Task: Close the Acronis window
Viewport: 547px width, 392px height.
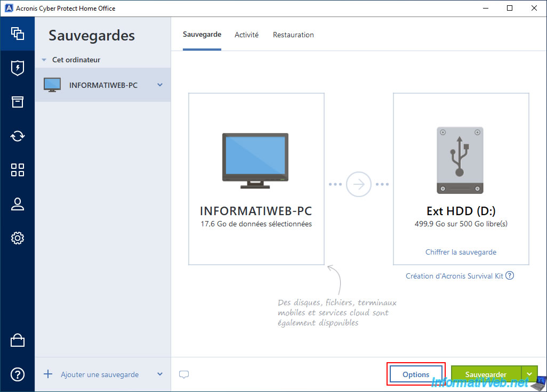Action: 534,8
